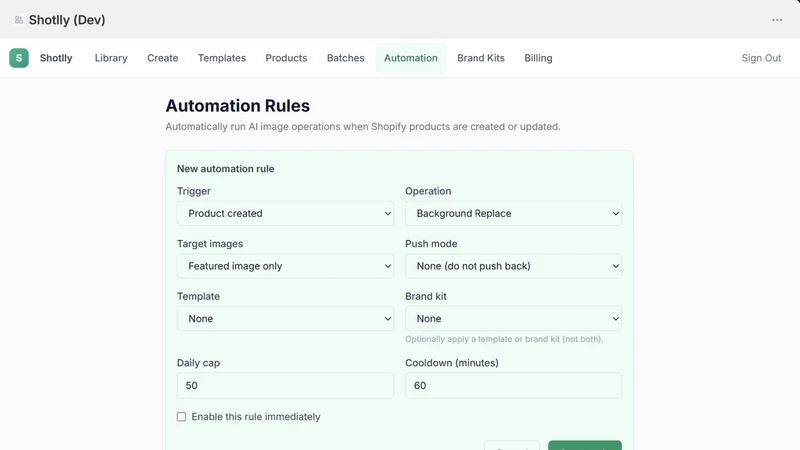Viewport: 800px width, 450px height.
Task: Click the 'New automation rule' title
Action: (226, 169)
